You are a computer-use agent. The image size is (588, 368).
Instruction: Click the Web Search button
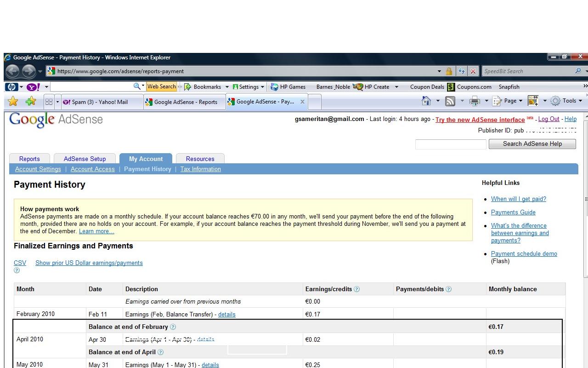[161, 86]
